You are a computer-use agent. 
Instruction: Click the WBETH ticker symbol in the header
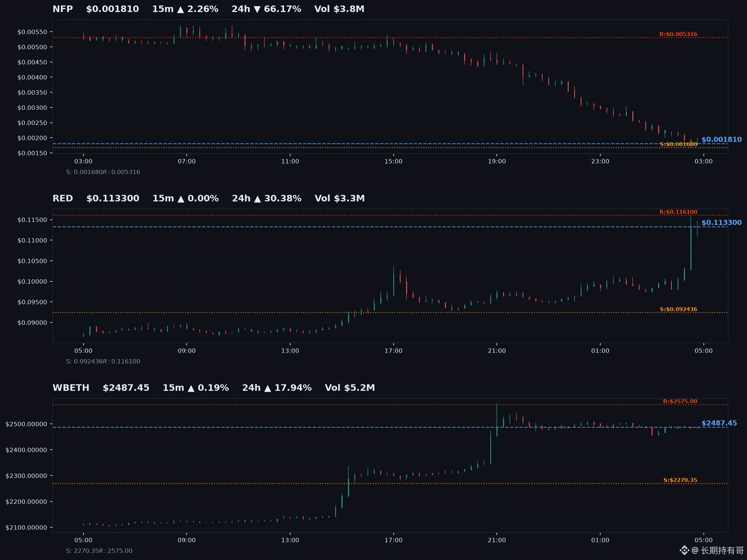[x=71, y=388]
